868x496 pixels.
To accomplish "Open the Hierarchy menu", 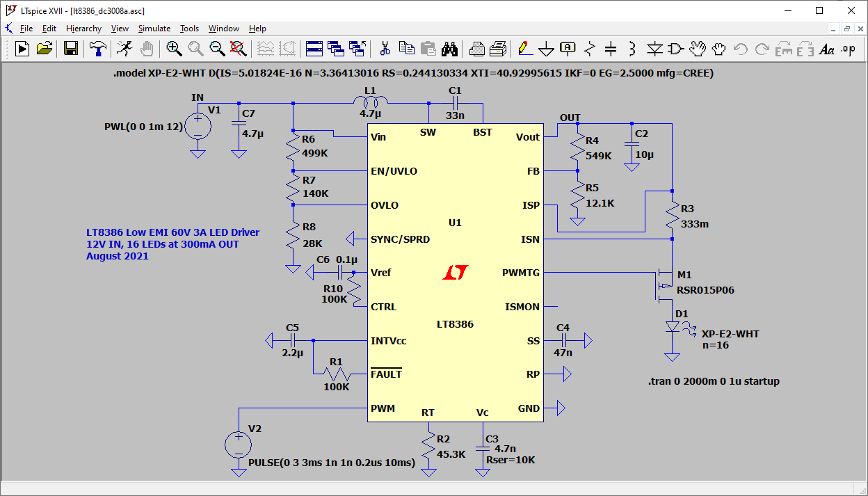I will (x=84, y=29).
